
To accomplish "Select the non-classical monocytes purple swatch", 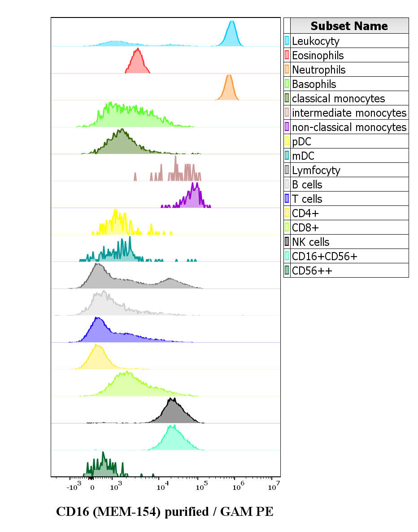I will pos(287,127).
